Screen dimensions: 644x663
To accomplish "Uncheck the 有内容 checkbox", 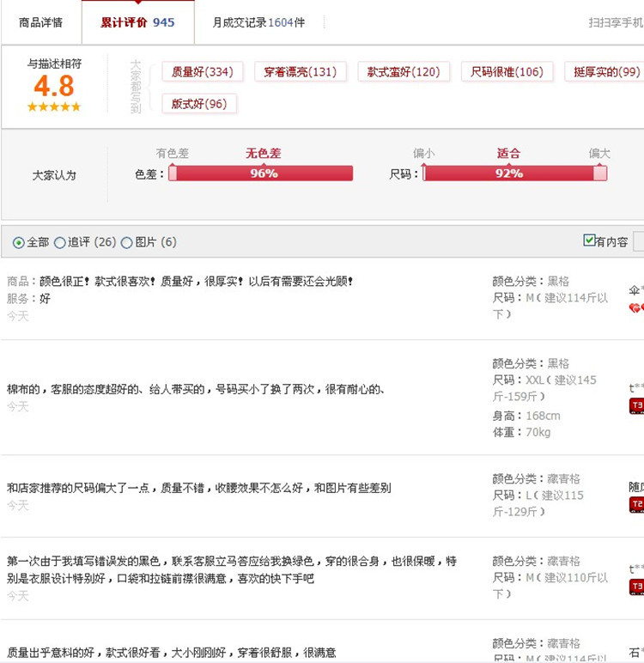I will (x=589, y=240).
